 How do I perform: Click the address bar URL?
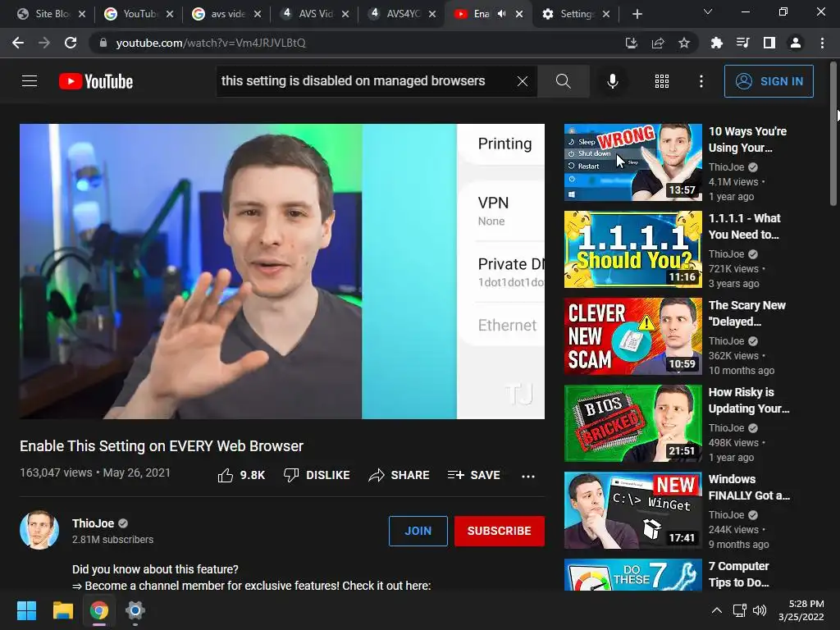(x=211, y=43)
